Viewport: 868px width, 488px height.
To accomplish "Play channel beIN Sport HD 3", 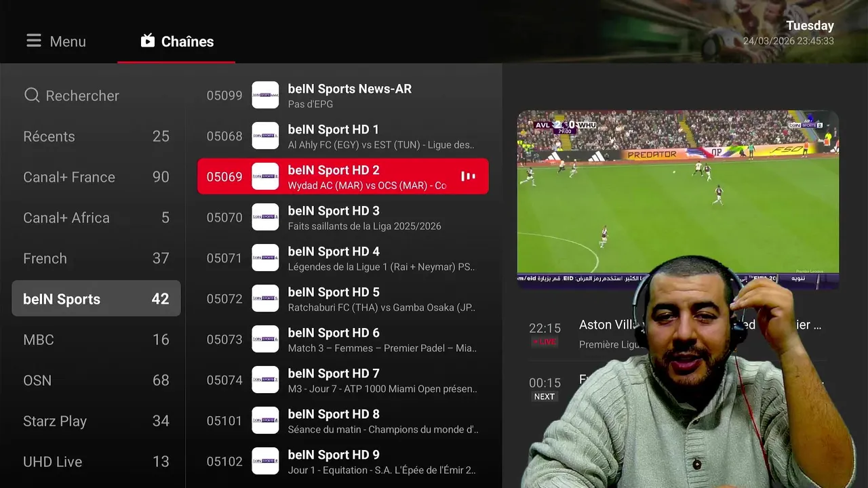I will click(343, 217).
